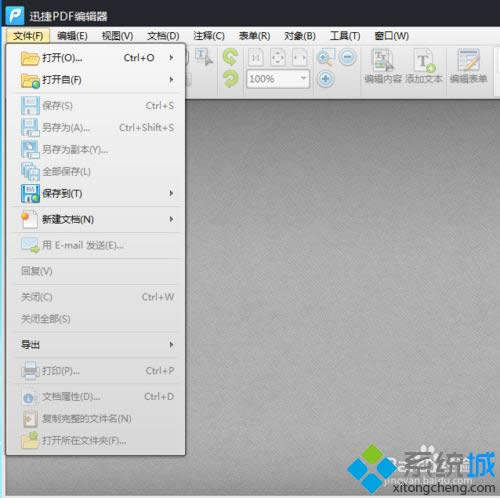
Task: Expand the 保存到(T) submenu arrow
Action: [x=171, y=193]
